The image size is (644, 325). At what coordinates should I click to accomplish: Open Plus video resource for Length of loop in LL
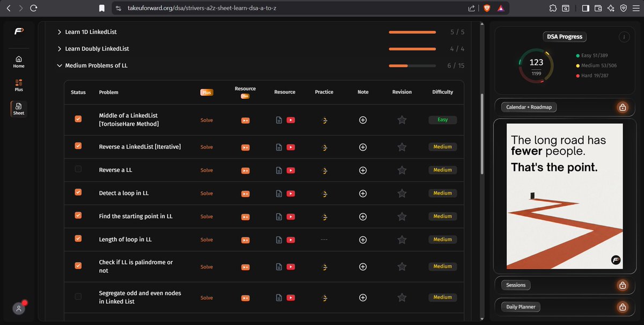pyautogui.click(x=245, y=240)
